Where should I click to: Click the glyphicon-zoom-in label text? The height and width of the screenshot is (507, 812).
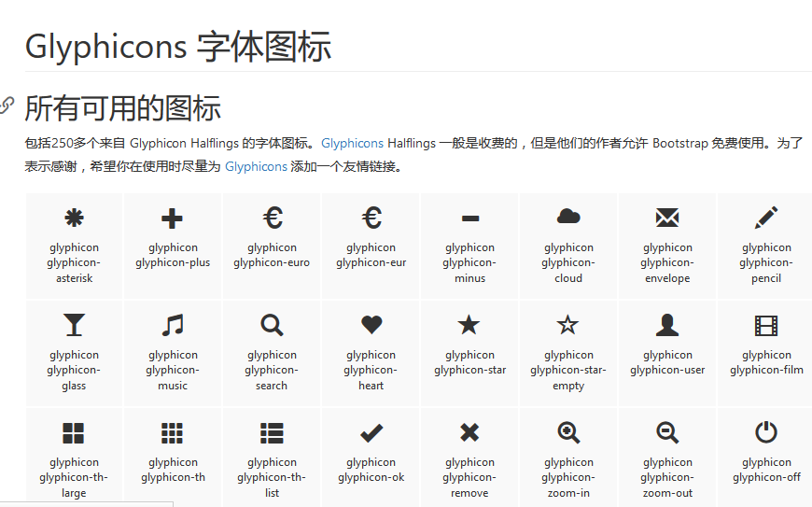point(568,477)
